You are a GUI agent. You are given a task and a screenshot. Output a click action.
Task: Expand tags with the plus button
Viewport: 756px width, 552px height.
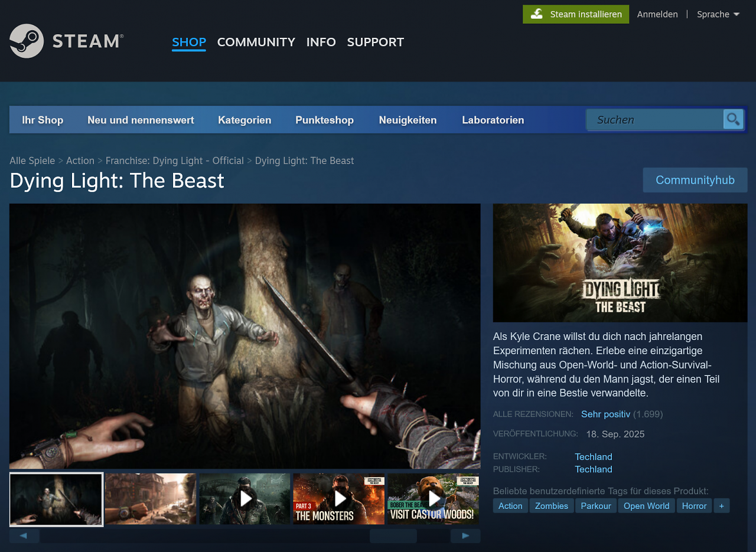coord(722,506)
